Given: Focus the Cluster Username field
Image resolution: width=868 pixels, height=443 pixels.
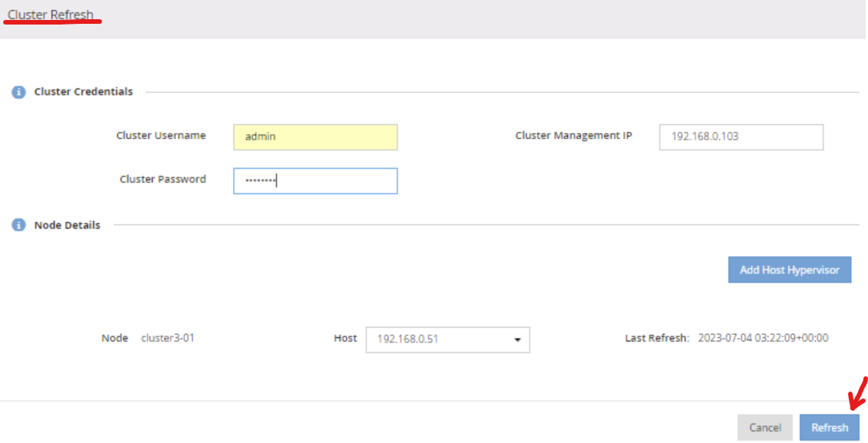Looking at the screenshot, I should [315, 137].
